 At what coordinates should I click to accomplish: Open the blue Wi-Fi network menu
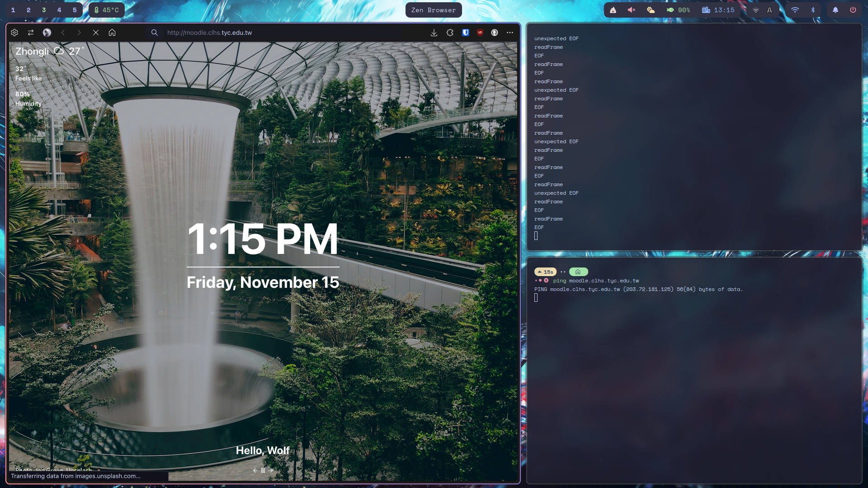pos(795,10)
